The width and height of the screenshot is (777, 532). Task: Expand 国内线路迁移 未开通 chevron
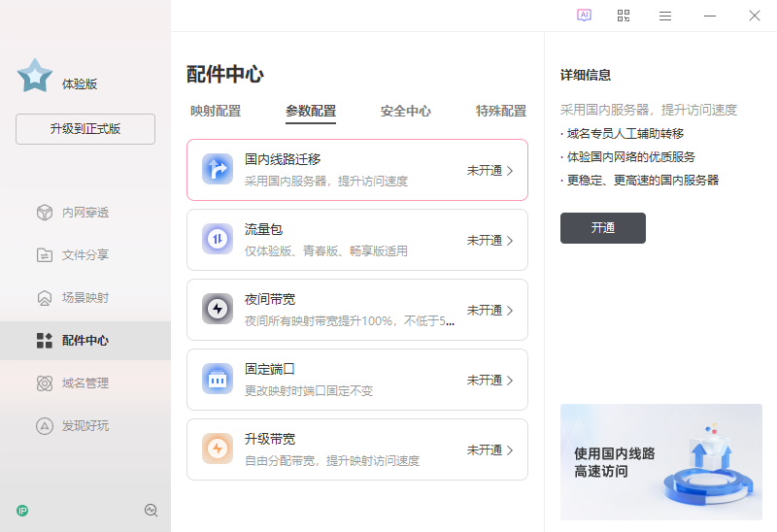pyautogui.click(x=510, y=171)
